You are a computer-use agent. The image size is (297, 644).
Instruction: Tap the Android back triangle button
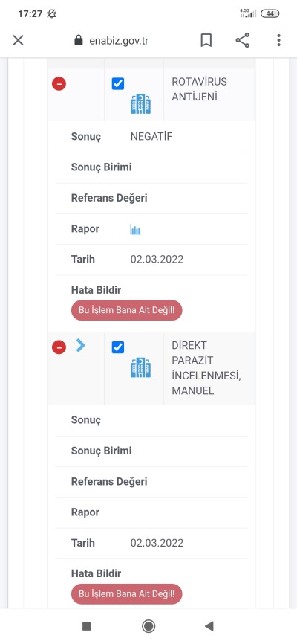click(209, 626)
